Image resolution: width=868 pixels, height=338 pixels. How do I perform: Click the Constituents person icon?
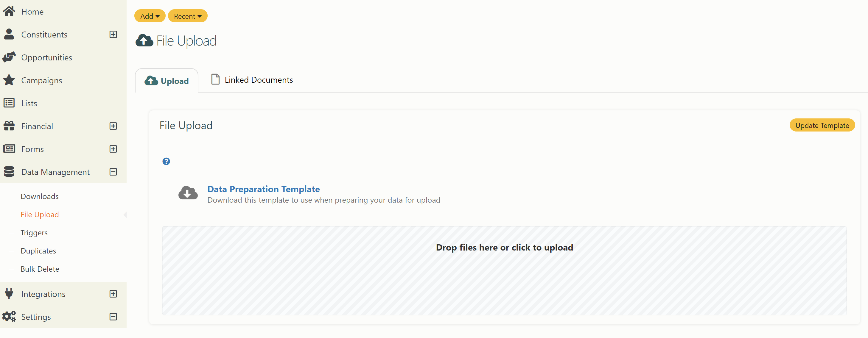9,34
